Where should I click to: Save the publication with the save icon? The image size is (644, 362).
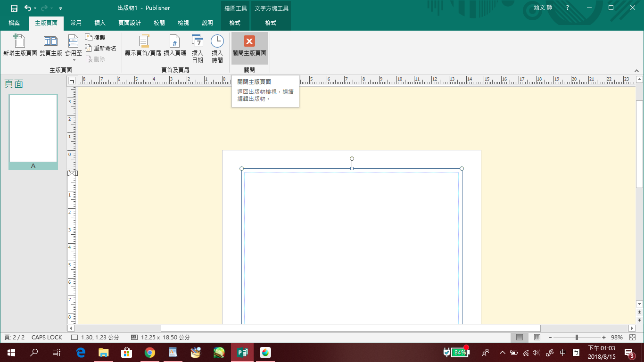coord(14,8)
